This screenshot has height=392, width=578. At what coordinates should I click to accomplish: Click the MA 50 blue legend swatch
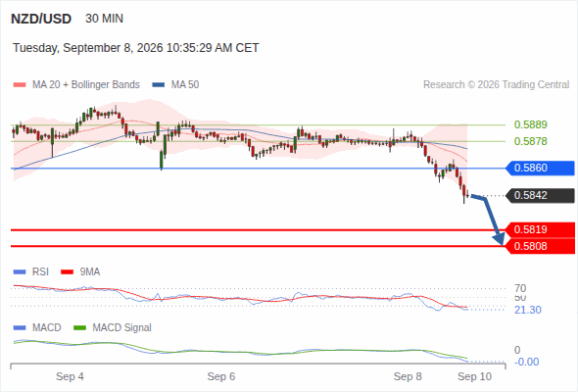tap(159, 85)
